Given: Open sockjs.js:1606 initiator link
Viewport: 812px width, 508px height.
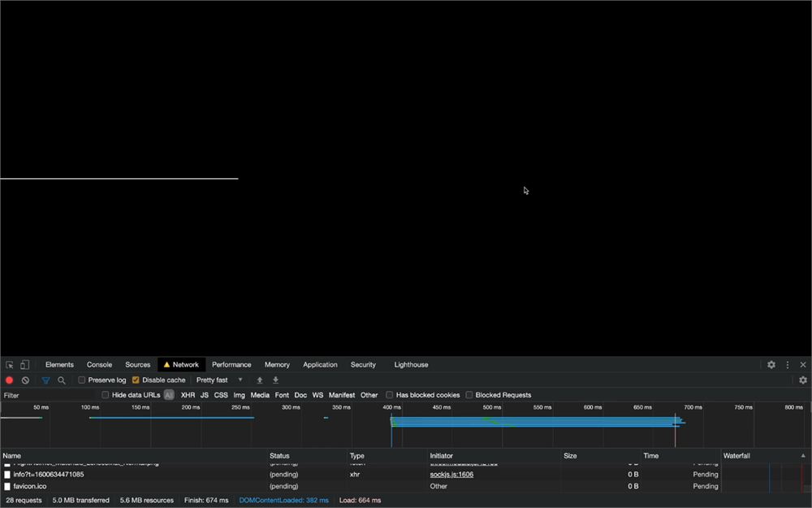Looking at the screenshot, I should point(451,475).
